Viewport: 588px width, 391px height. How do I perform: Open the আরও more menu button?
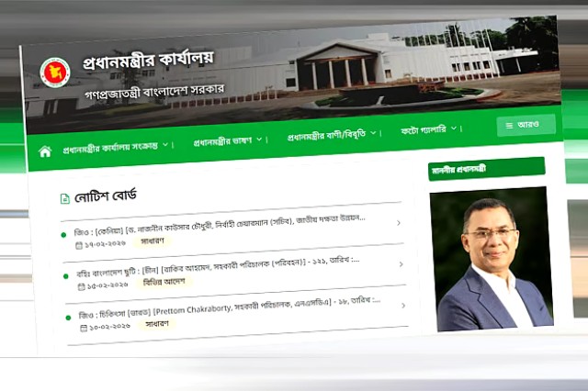526,125
